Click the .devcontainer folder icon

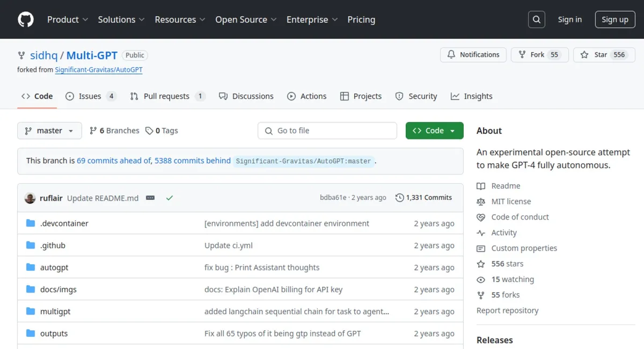tap(31, 223)
